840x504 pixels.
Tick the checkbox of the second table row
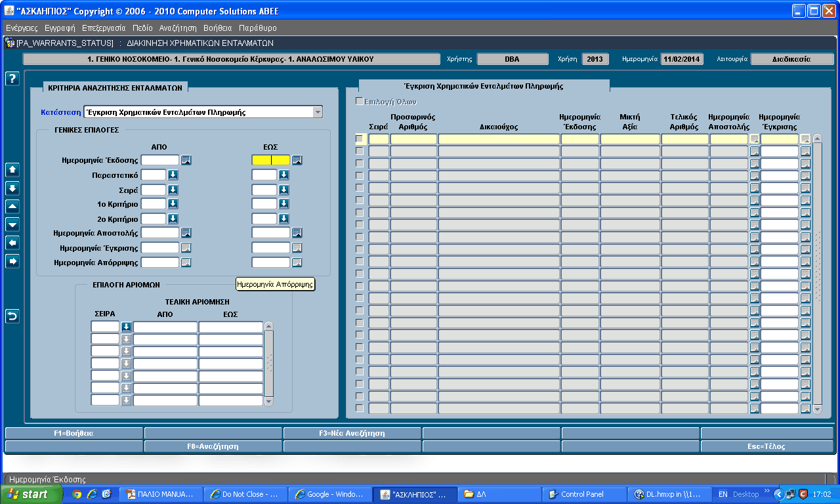pos(359,151)
